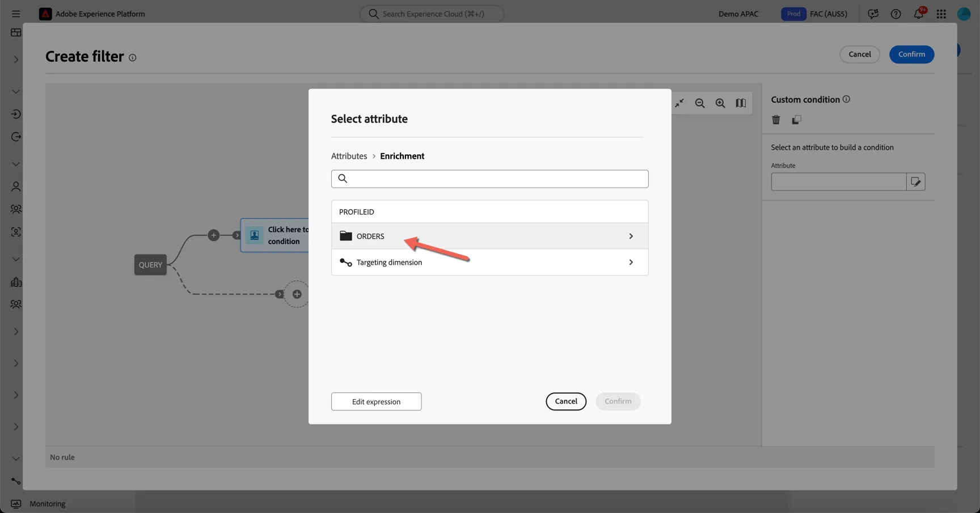
Task: Expand the sidebar chevron below dashboard icon
Action: 16,60
